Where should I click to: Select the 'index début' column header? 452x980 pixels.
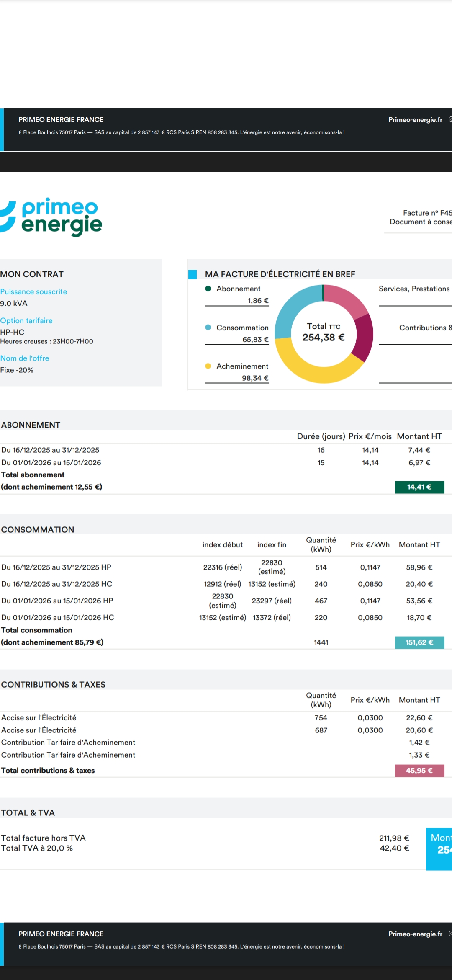tap(223, 545)
